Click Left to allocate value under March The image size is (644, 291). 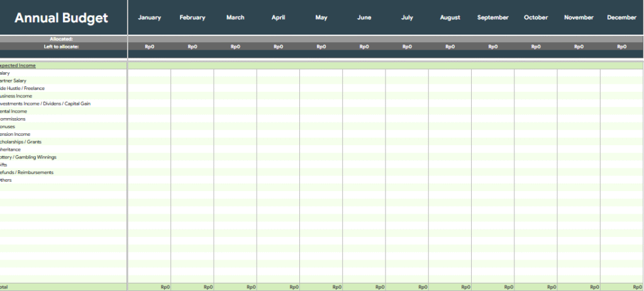(x=235, y=47)
